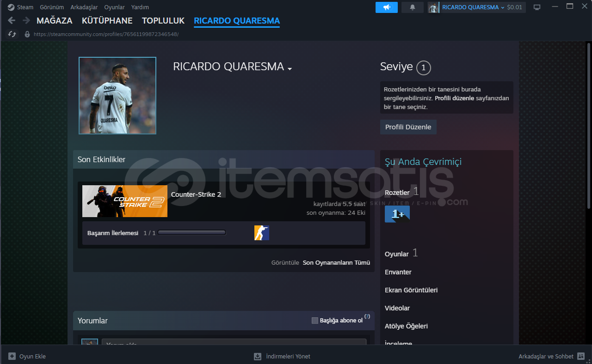
Task: Click the Counter-Strike achievement icon
Action: pyautogui.click(x=262, y=233)
